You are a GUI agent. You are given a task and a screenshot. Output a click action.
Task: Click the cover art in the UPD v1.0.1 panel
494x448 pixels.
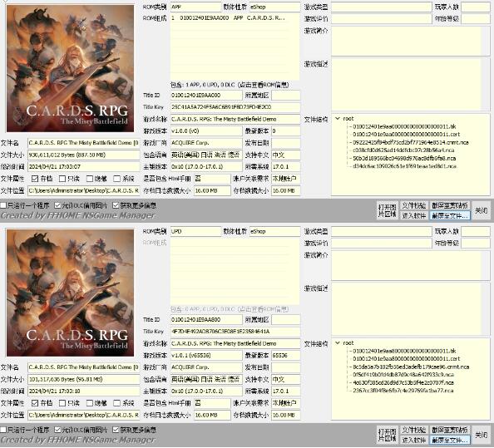coord(70,293)
